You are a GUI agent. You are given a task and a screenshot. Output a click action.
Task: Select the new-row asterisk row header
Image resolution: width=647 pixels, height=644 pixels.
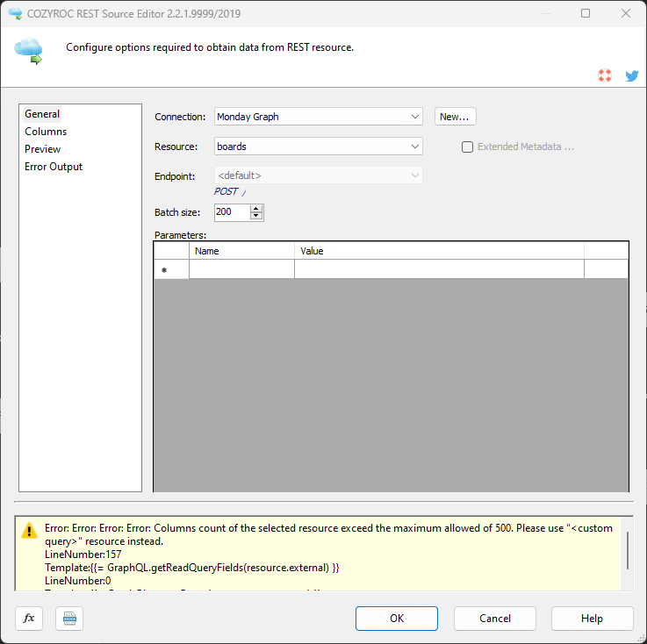pyautogui.click(x=171, y=269)
